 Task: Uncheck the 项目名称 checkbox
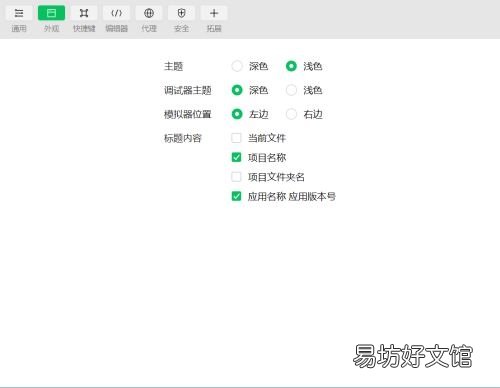click(236, 157)
